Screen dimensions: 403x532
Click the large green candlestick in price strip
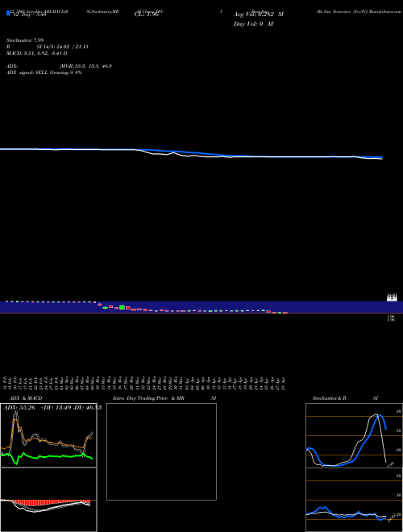coord(122,307)
